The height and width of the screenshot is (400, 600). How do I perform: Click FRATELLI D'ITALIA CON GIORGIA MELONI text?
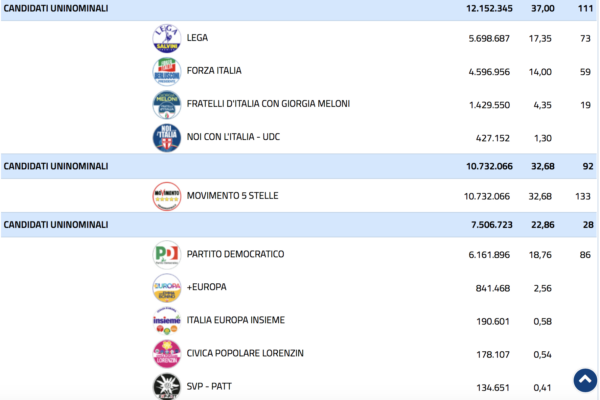(x=268, y=104)
